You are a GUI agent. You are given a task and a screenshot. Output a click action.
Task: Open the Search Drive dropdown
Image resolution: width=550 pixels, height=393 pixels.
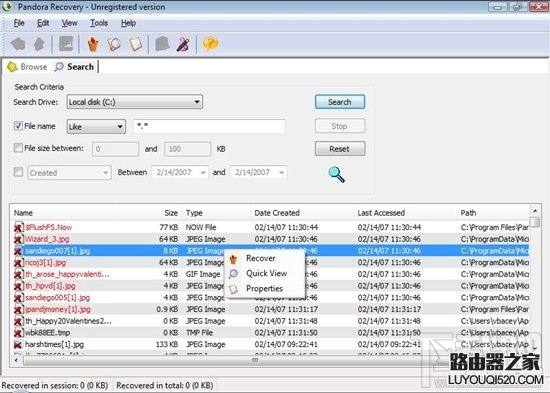click(x=135, y=102)
